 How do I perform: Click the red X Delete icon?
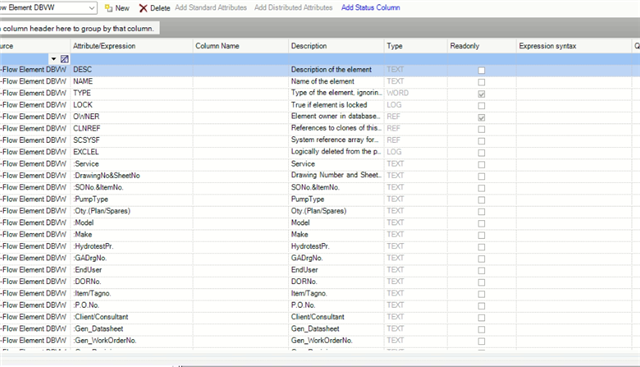pyautogui.click(x=143, y=8)
